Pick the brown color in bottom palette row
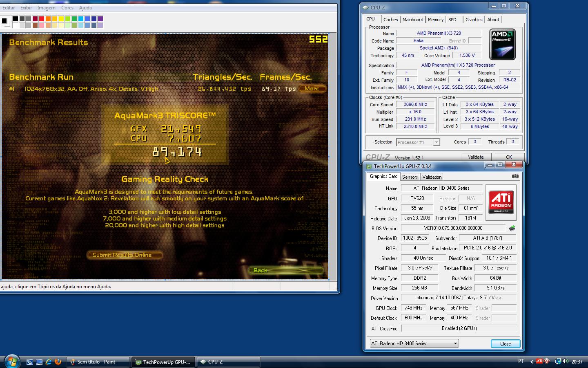The width and height of the screenshot is (588, 368). pos(35,25)
